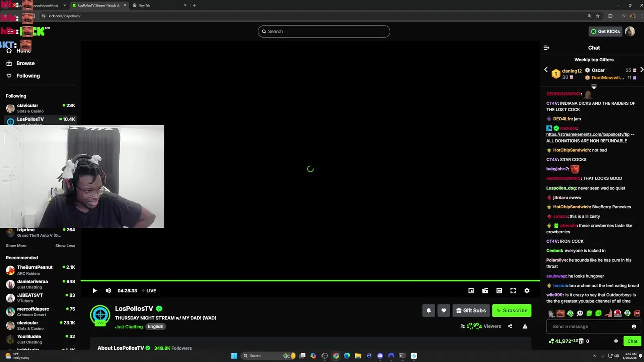Play the stream with the play button
The image size is (644, 362).
pyautogui.click(x=94, y=291)
